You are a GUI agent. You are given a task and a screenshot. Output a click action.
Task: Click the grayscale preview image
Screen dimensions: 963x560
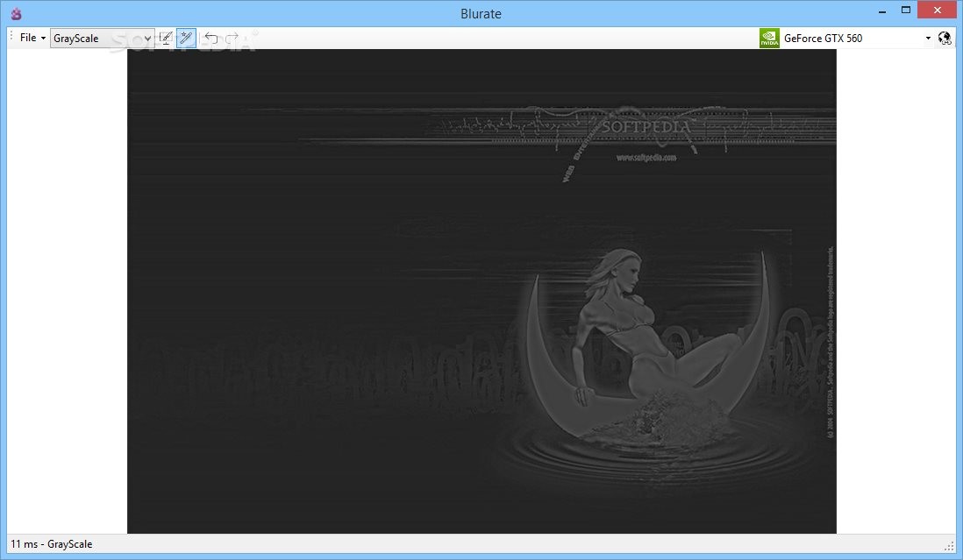click(x=481, y=291)
